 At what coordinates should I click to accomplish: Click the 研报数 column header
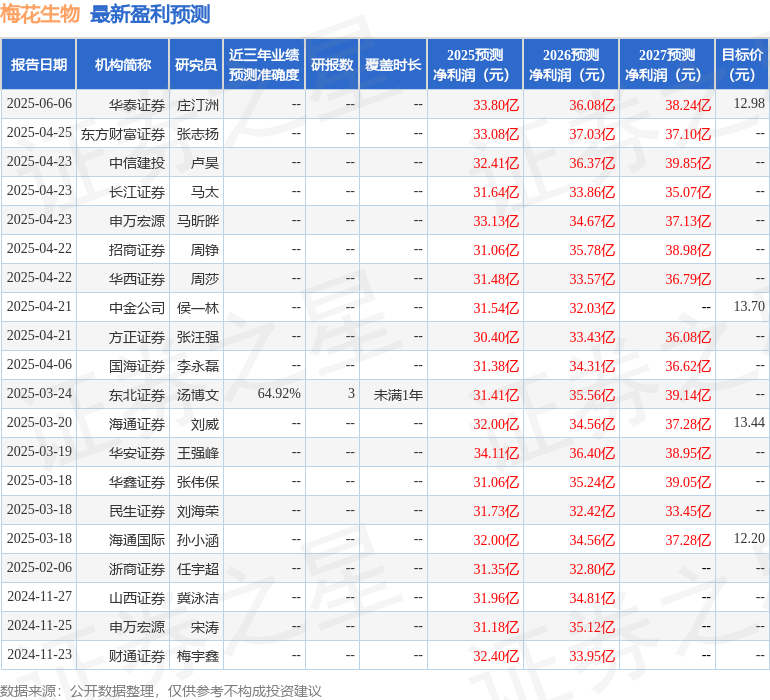point(332,65)
